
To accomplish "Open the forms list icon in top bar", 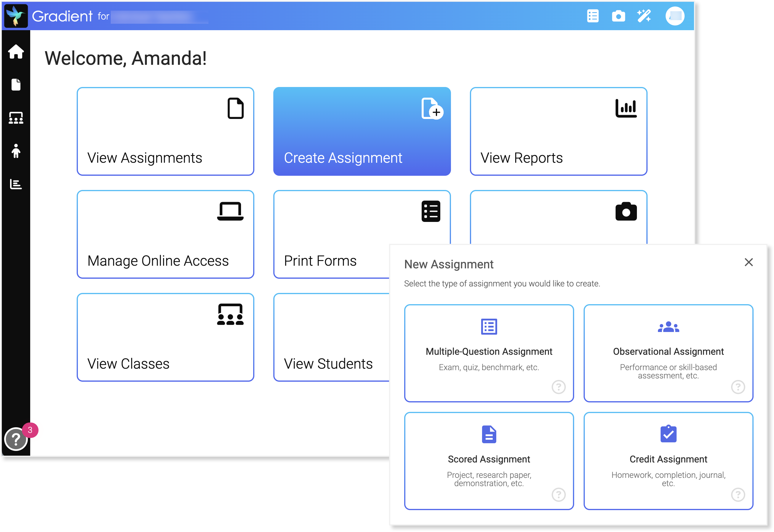I will (x=593, y=16).
